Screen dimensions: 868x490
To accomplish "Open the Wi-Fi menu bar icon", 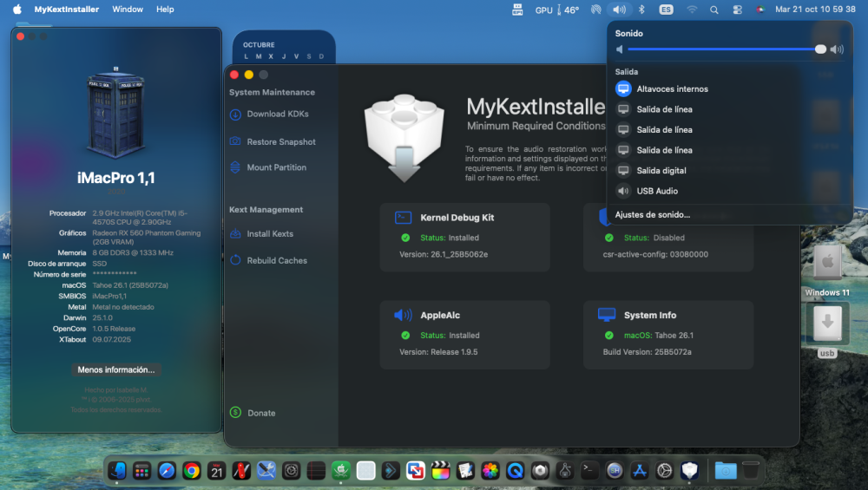I will tap(692, 10).
